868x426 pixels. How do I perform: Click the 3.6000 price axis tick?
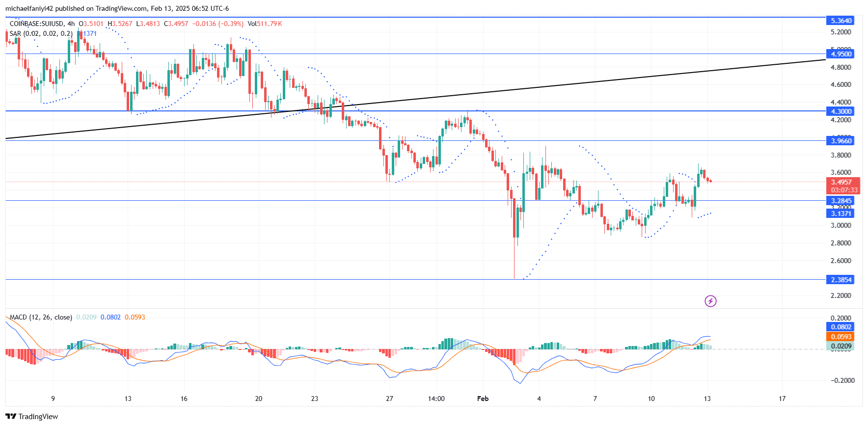tap(841, 172)
